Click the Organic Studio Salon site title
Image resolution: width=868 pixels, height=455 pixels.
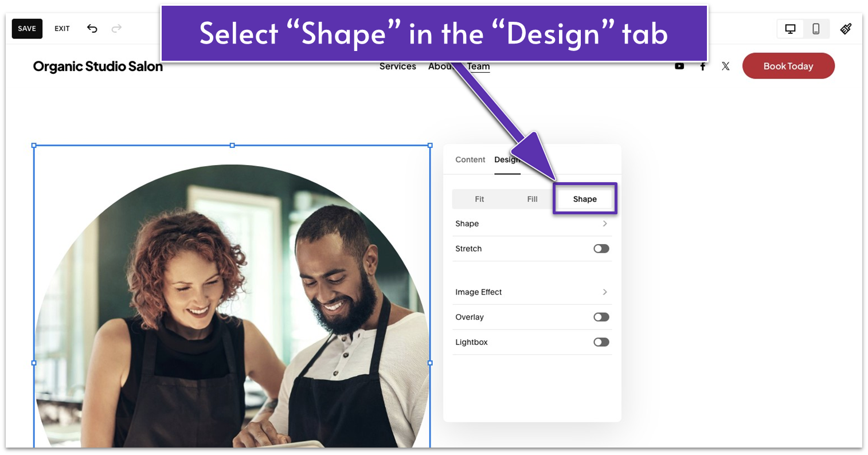point(98,66)
